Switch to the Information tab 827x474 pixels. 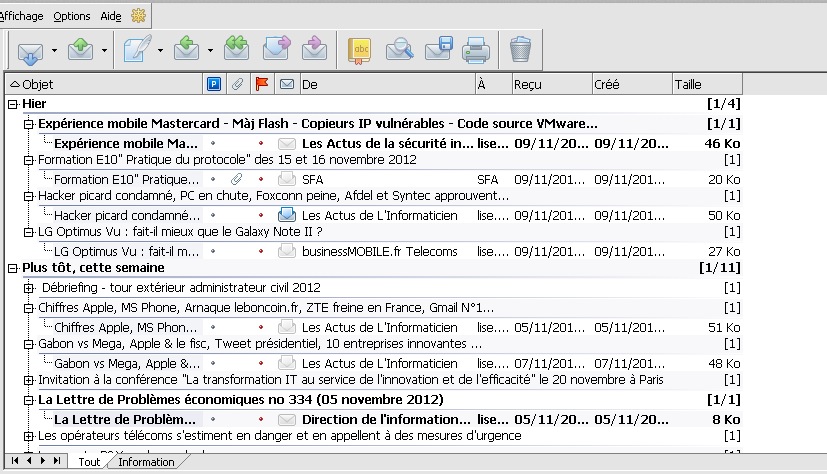pyautogui.click(x=145, y=462)
